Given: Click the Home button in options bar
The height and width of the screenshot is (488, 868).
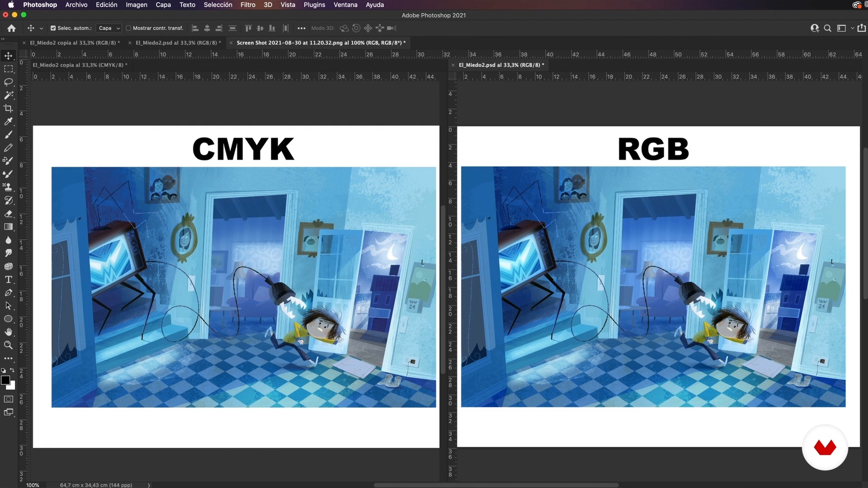Looking at the screenshot, I should coord(12,28).
